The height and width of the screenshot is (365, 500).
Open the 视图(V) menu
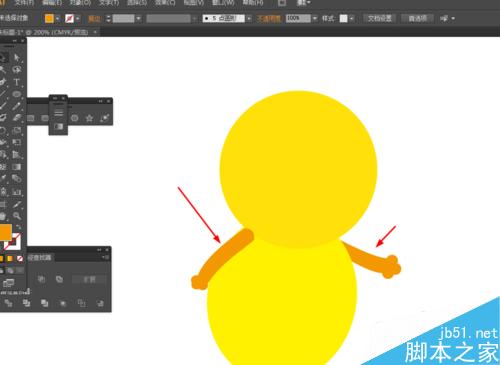coord(194,3)
